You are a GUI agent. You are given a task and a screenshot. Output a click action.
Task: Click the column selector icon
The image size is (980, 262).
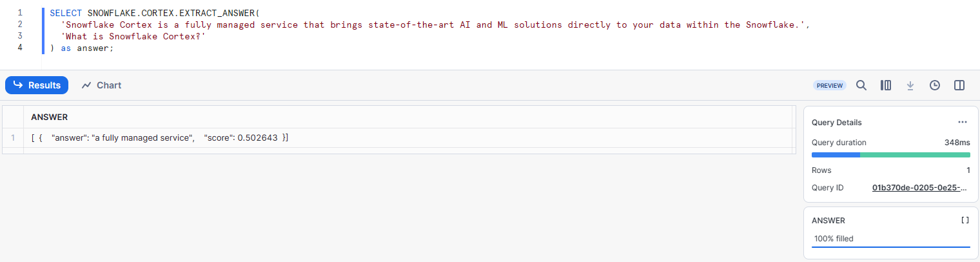pos(886,85)
